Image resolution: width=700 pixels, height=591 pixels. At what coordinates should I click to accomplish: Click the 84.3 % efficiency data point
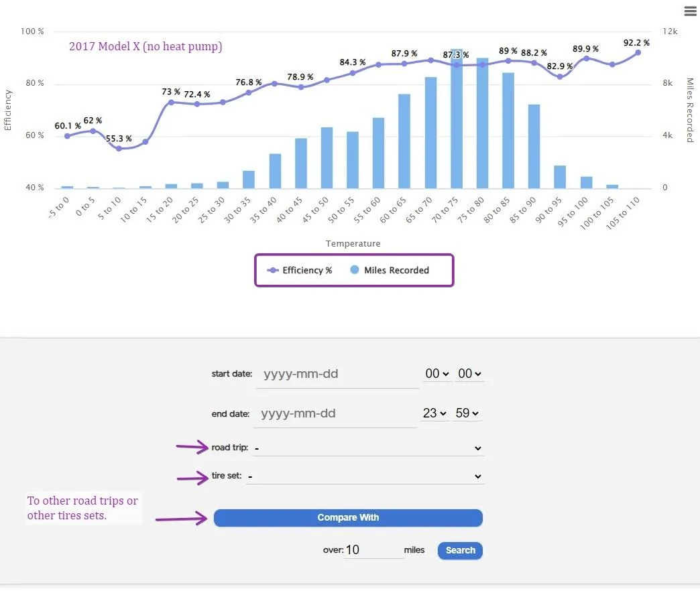pyautogui.click(x=353, y=73)
